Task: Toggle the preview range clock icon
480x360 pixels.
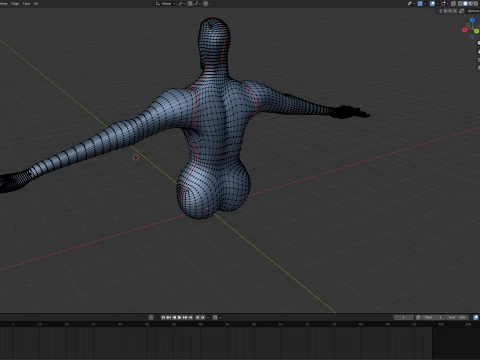Action: [418, 317]
